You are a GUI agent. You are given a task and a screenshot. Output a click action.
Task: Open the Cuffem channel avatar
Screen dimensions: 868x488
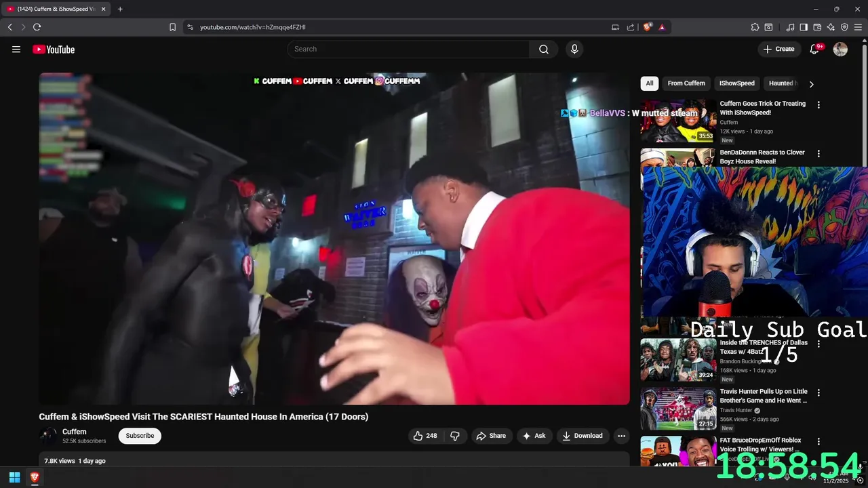(48, 436)
